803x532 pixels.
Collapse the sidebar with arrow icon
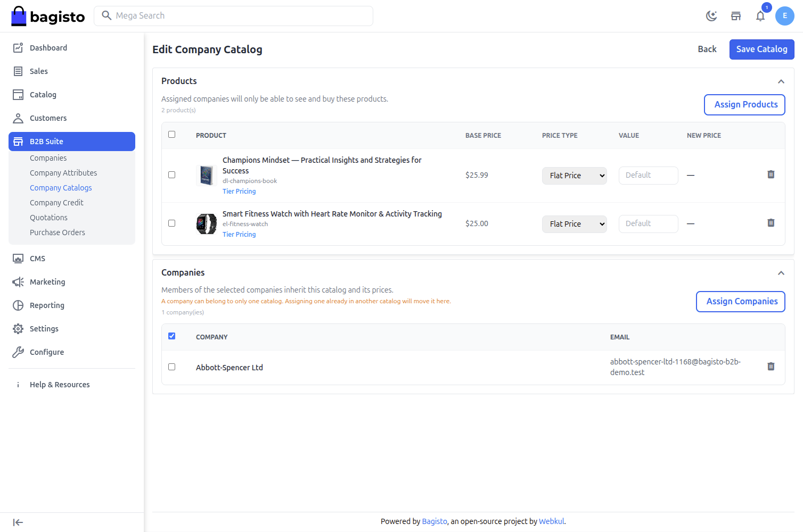tap(18, 522)
